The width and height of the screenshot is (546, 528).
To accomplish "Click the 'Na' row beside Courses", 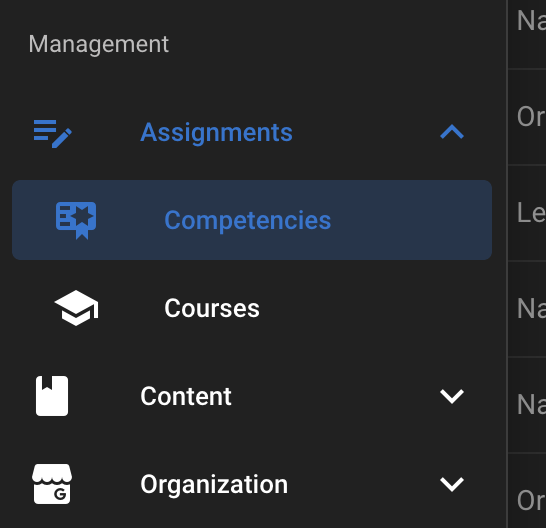I will 527,309.
